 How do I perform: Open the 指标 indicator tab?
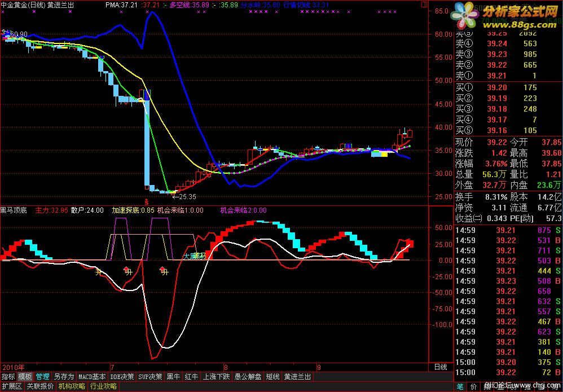coord(8,377)
